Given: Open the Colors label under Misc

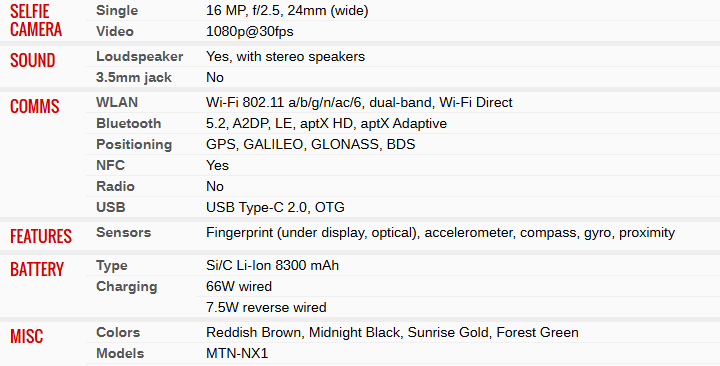Looking at the screenshot, I should click(118, 332).
